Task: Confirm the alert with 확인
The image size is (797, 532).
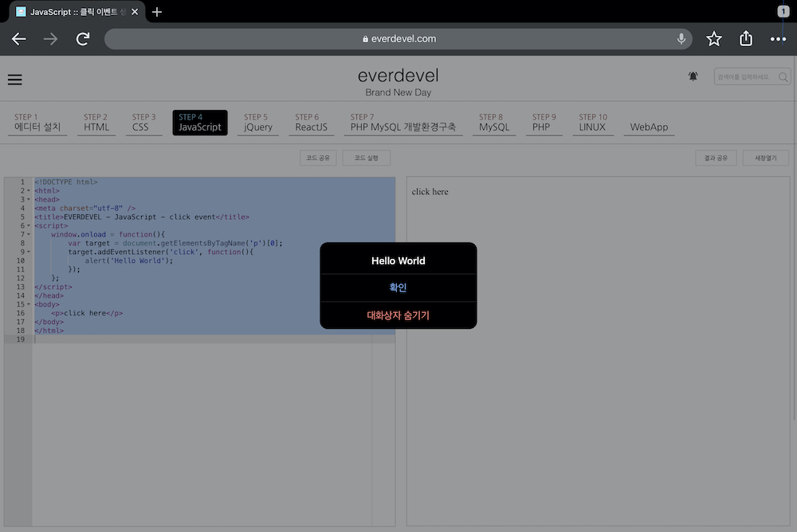Action: (398, 288)
